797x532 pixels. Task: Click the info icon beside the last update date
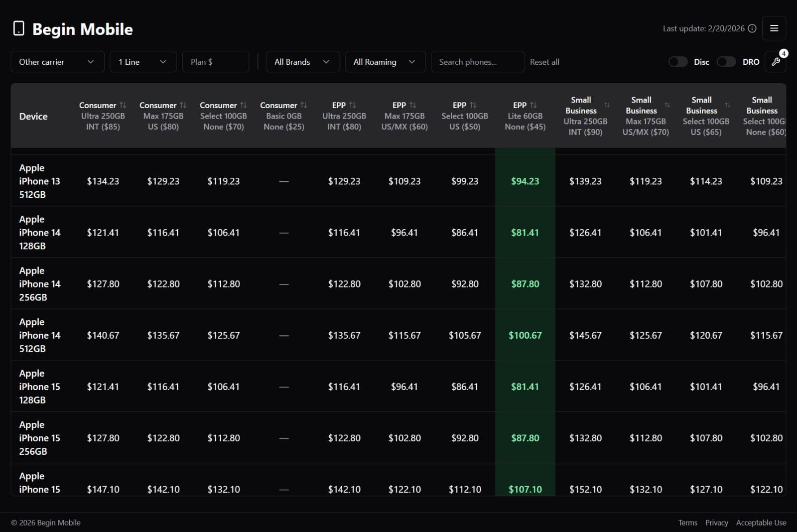coord(752,28)
